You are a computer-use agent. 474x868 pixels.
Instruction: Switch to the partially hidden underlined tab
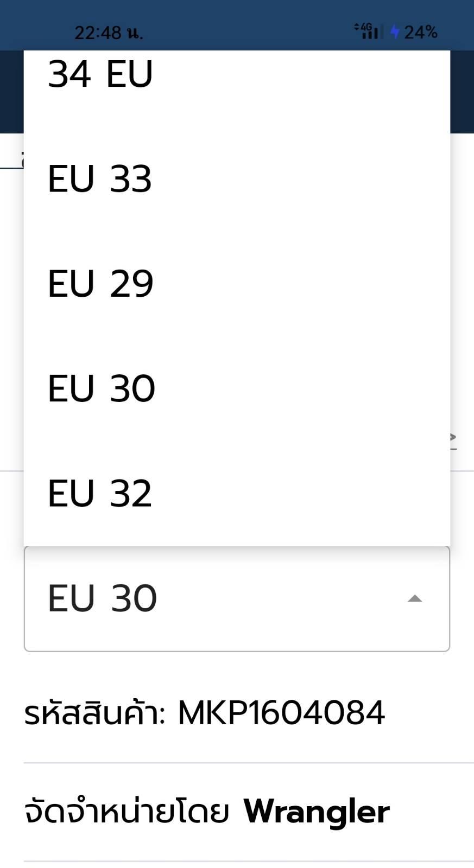pyautogui.click(x=12, y=161)
